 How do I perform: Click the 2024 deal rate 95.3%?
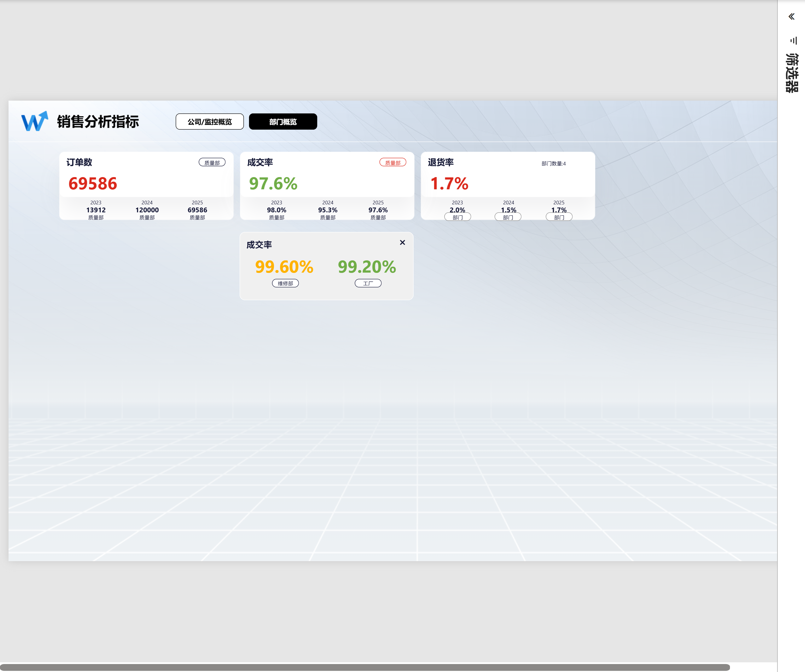[328, 210]
